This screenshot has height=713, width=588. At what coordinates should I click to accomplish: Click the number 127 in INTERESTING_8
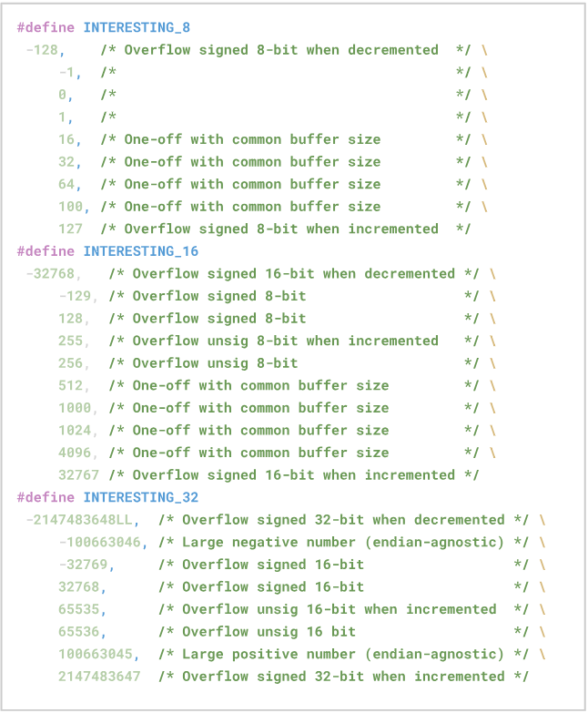point(70,229)
